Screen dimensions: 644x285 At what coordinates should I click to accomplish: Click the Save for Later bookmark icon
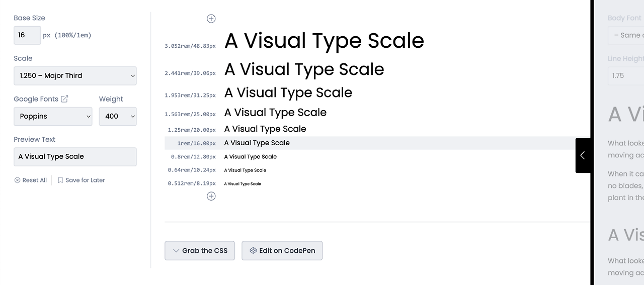coord(60,180)
